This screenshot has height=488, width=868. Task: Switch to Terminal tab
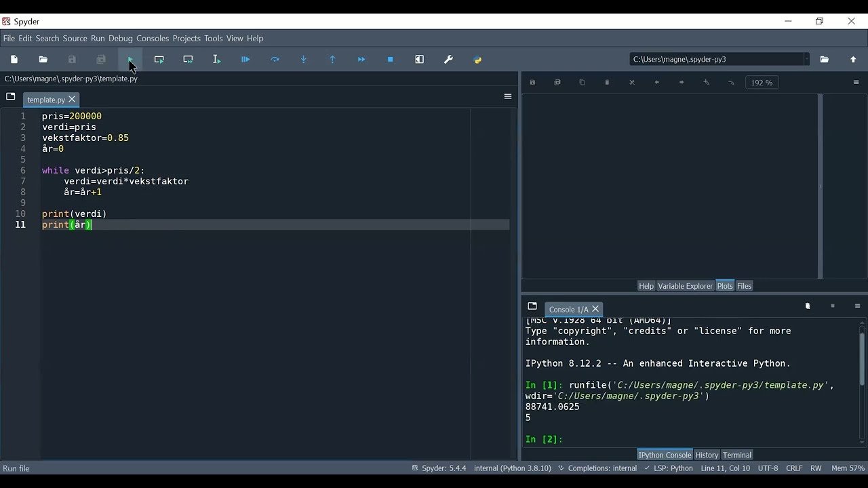pyautogui.click(x=737, y=455)
